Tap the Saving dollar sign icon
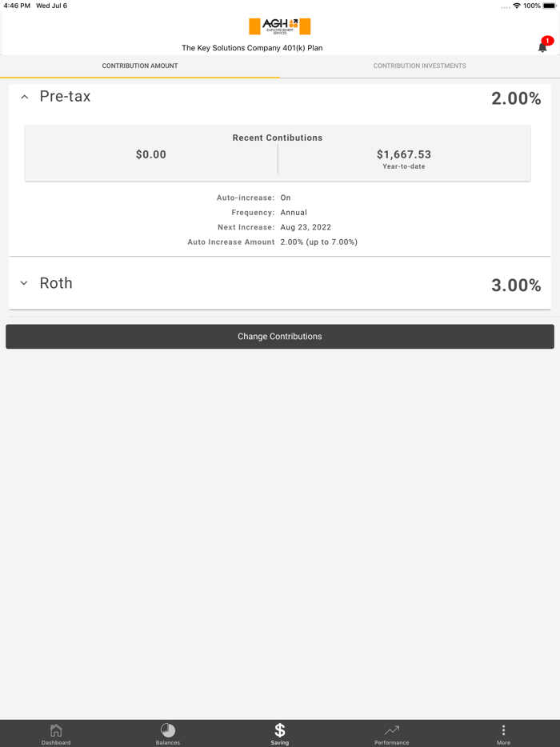Image resolution: width=560 pixels, height=747 pixels. click(279, 730)
